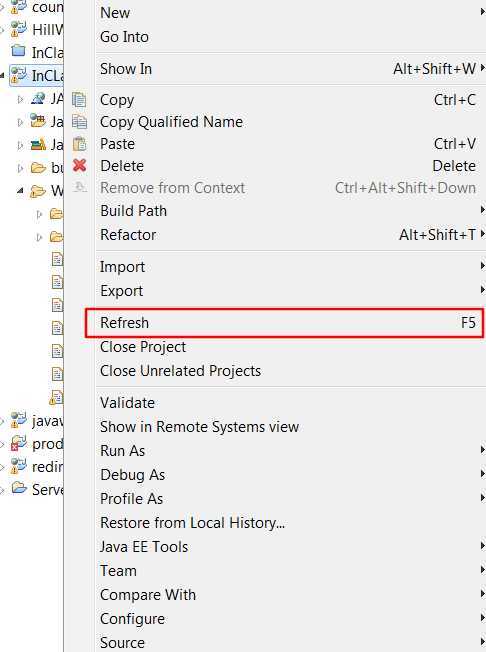Click the HillV project icon in tree

tap(19, 30)
